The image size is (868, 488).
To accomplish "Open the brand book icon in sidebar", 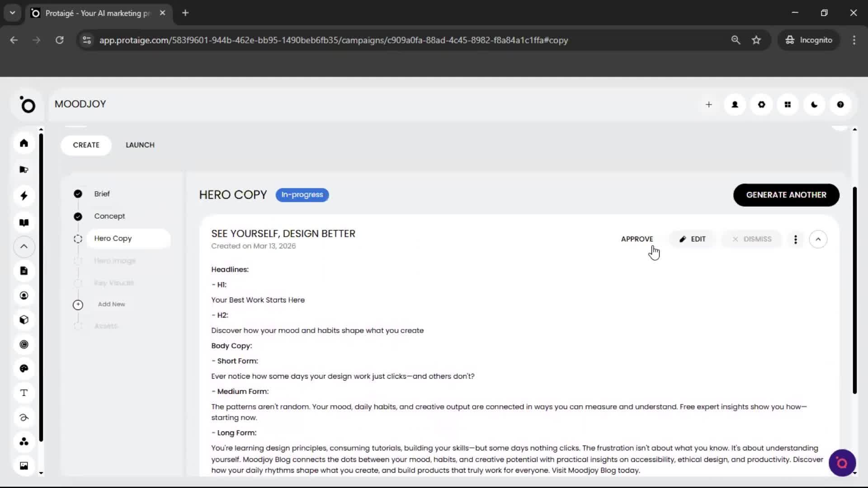I will pos(24,222).
